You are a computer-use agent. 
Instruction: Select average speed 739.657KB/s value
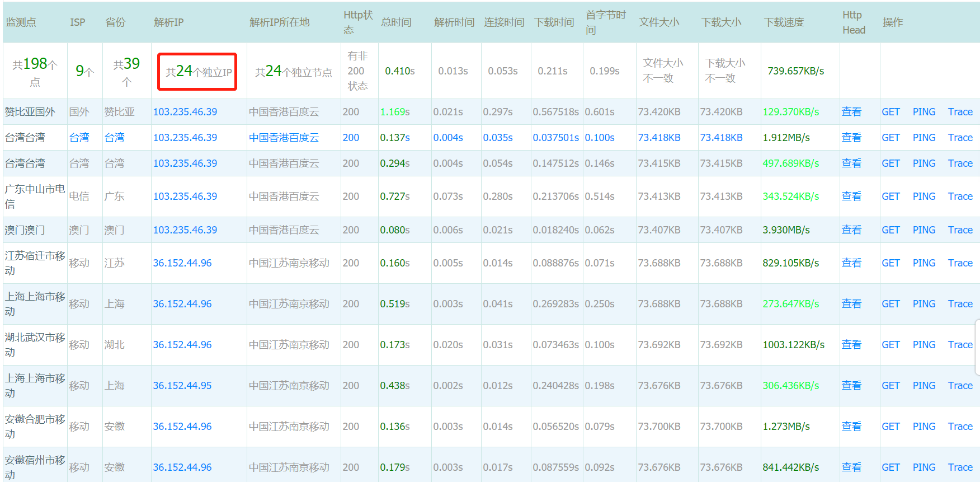pyautogui.click(x=795, y=71)
